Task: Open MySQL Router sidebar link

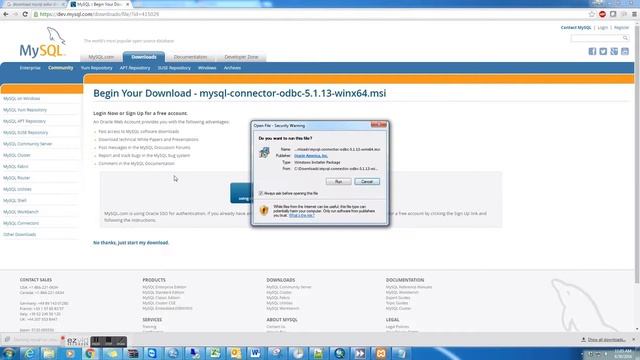Action: pyautogui.click(x=16, y=178)
